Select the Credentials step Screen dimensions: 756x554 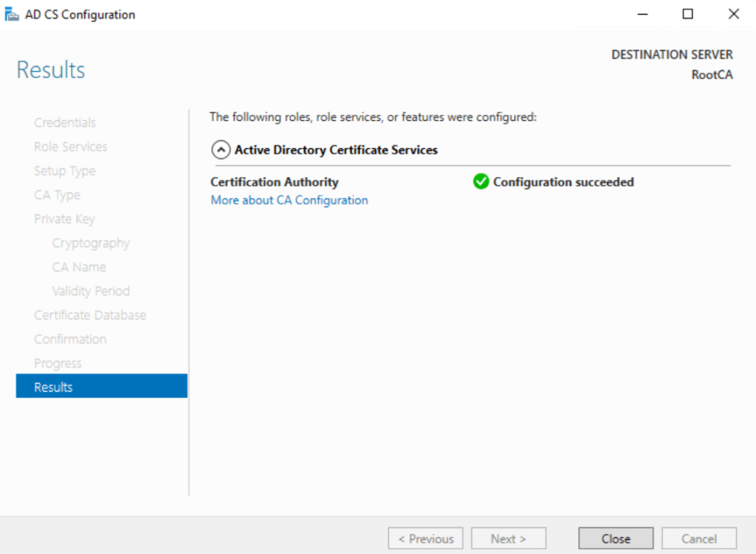tap(65, 122)
